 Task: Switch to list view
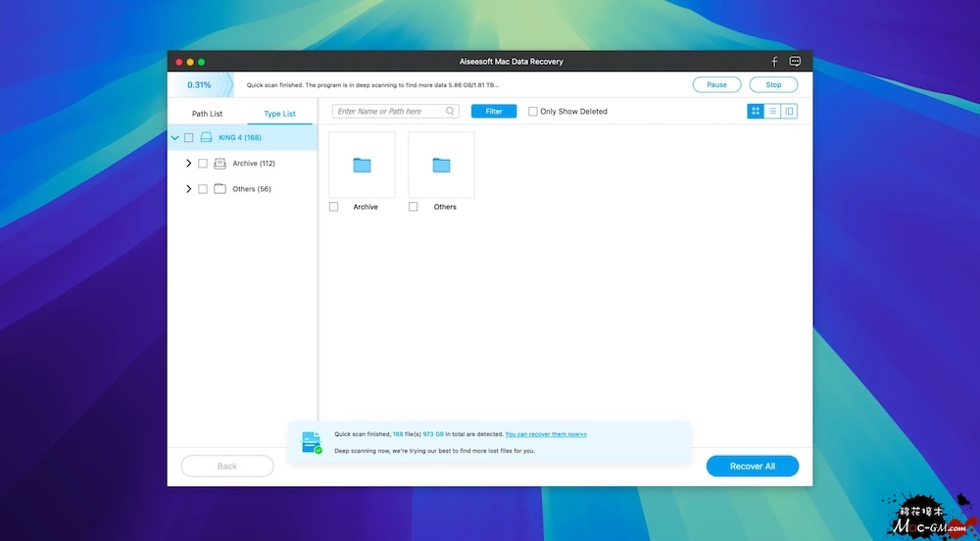[x=772, y=112]
